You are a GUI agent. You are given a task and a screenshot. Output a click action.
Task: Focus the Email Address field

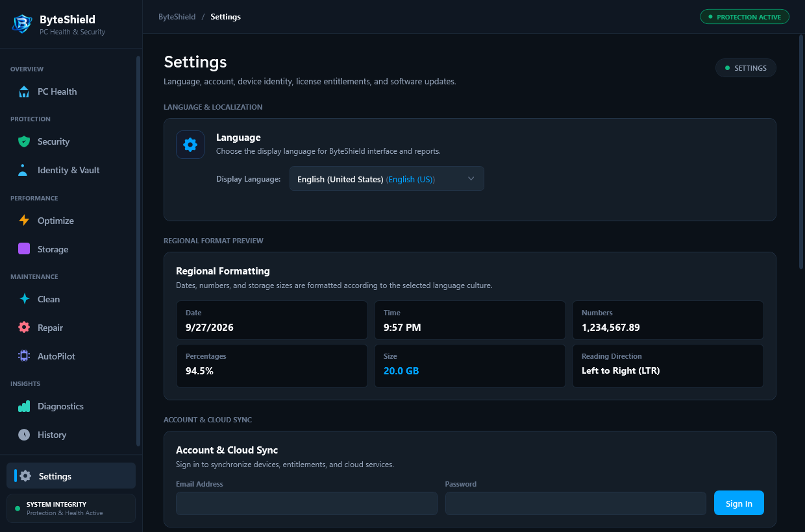coord(306,503)
